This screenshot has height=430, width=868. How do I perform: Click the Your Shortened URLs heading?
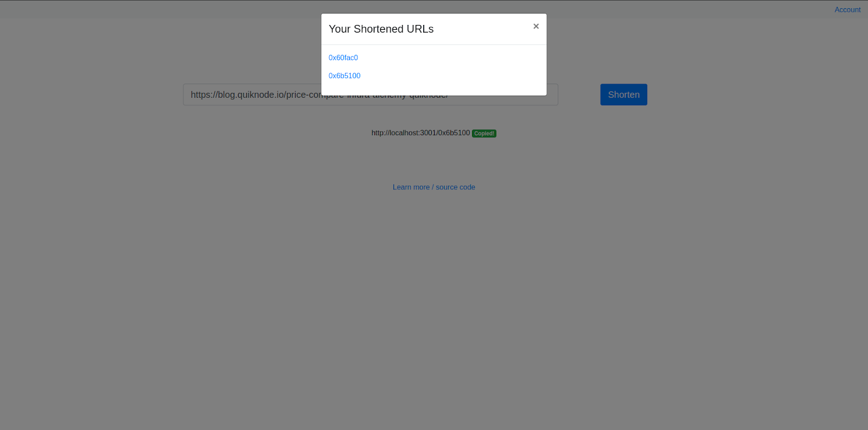tap(381, 29)
